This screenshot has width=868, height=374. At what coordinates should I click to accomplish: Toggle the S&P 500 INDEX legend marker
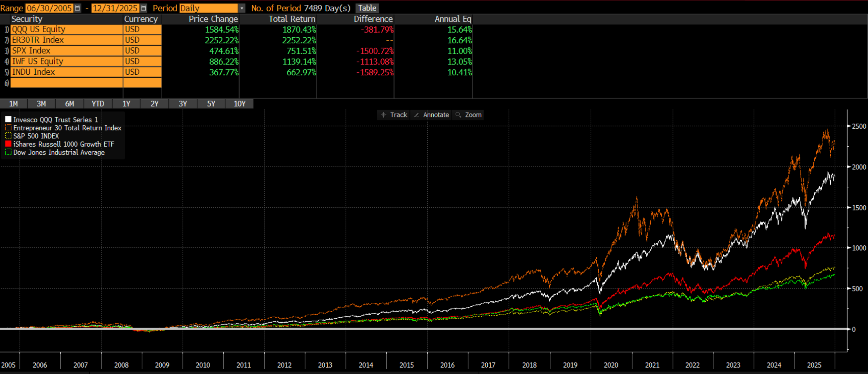coord(8,136)
